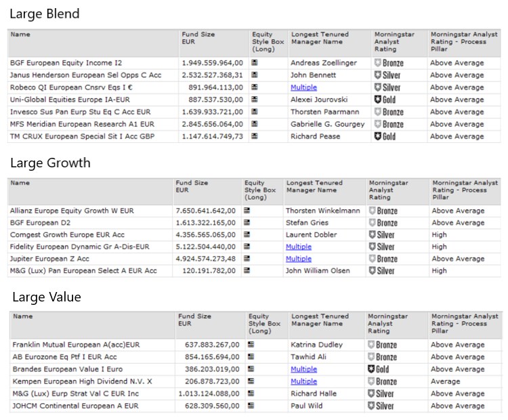The image size is (508, 420).
Task: Click Gold rating badge for Brandes European Value
Action: [x=378, y=370]
